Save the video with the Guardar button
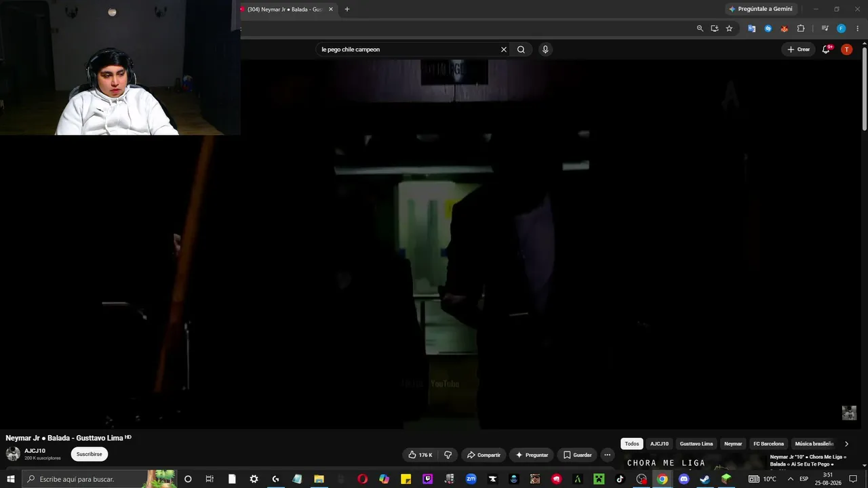868x488 pixels. [577, 455]
